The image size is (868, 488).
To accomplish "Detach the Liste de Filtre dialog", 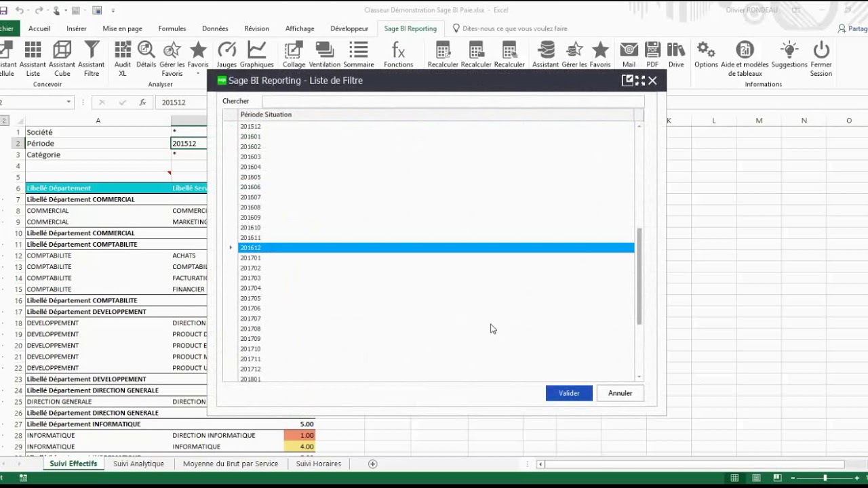I will (627, 80).
